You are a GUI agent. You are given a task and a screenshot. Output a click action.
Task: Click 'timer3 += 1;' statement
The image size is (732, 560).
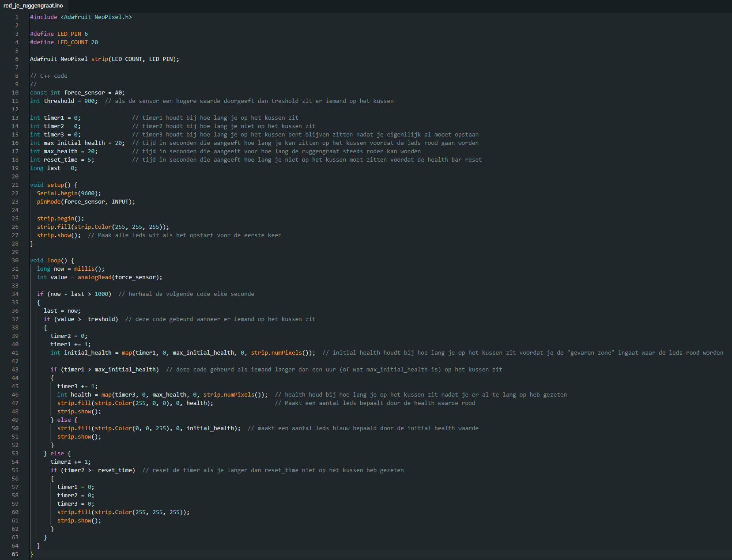tap(77, 386)
